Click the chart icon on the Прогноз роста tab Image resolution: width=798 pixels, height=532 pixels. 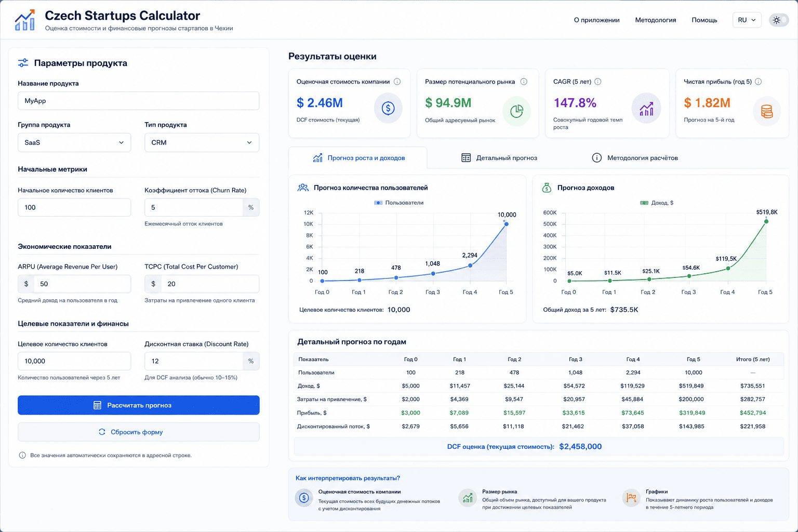[317, 158]
